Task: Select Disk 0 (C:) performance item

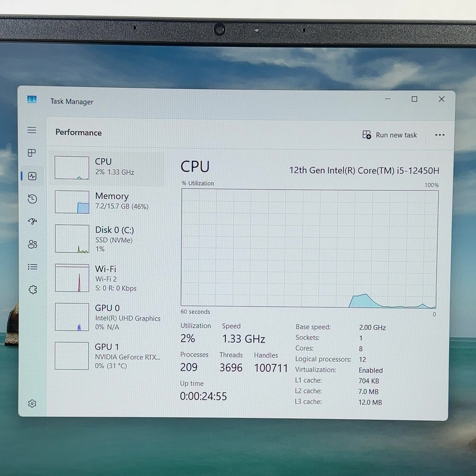Action: tap(107, 239)
